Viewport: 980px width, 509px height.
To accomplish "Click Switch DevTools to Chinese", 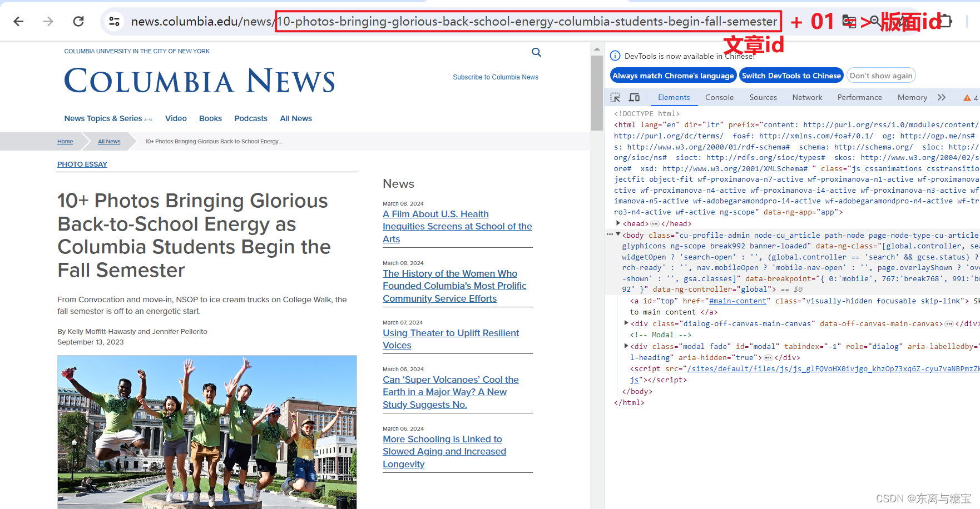I will tap(791, 76).
